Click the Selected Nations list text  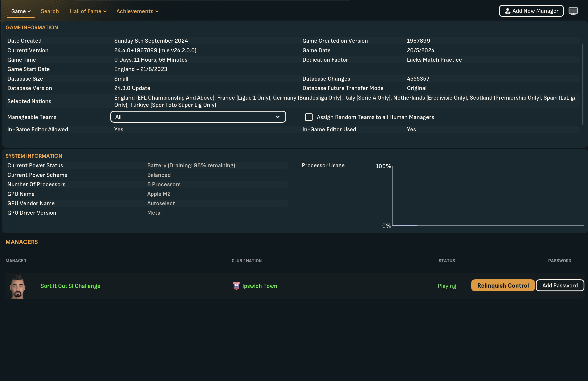coord(345,101)
